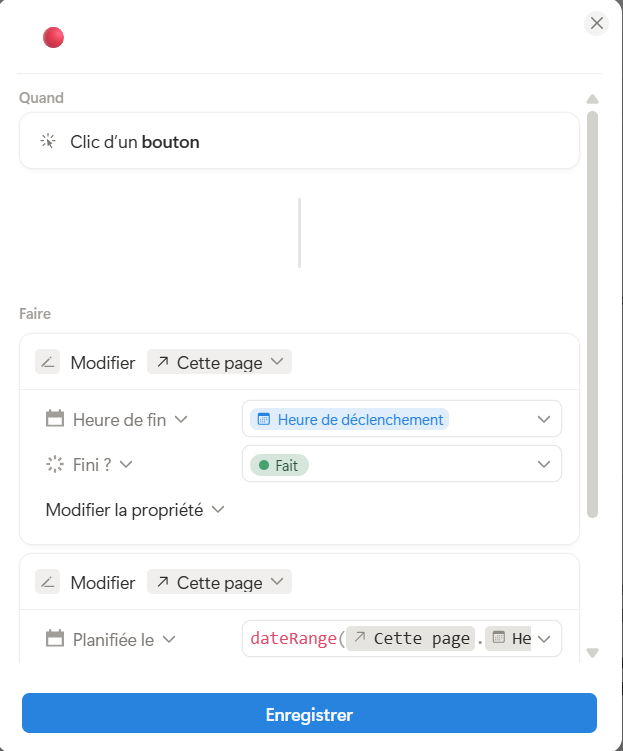Expand the "Planifiée le" property chevron
The image size is (623, 751).
pyautogui.click(x=169, y=639)
